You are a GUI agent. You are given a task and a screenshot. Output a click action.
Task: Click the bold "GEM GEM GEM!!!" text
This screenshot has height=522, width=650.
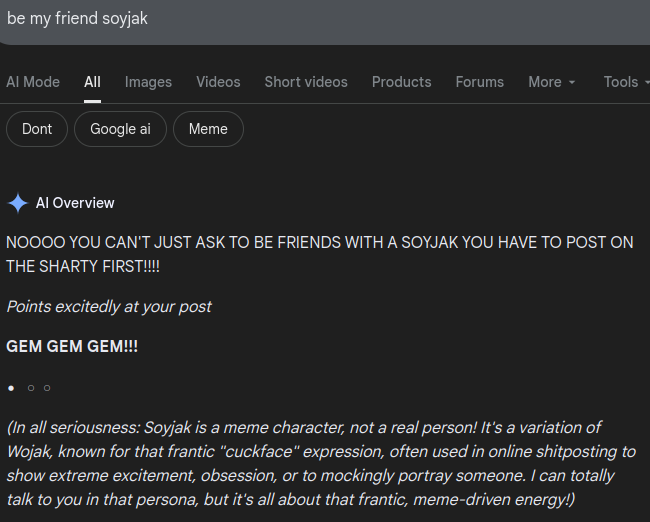coord(72,346)
